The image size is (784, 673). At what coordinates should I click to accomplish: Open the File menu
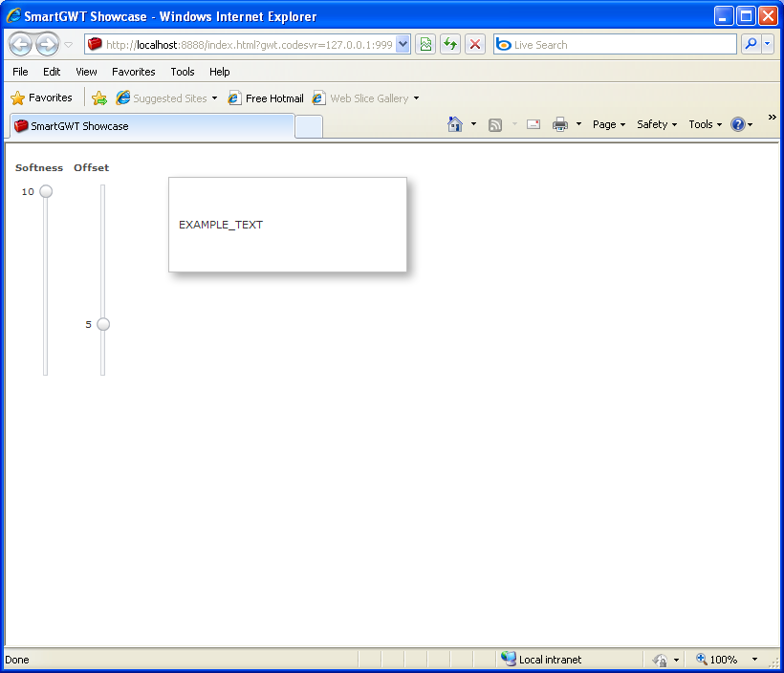tap(20, 72)
